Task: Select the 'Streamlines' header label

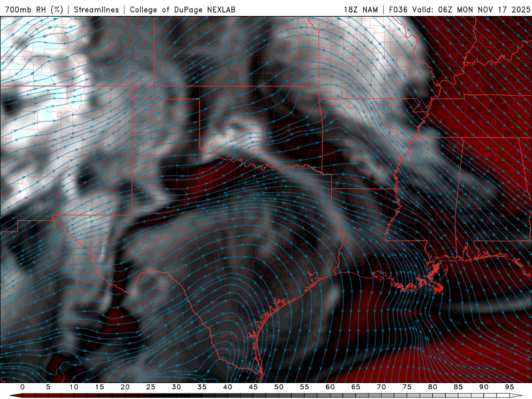Action: [96, 9]
